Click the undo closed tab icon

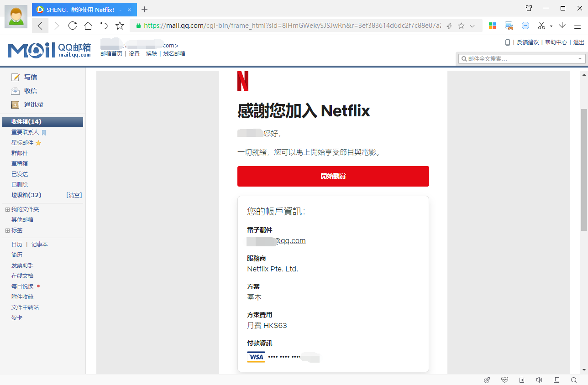104,26
